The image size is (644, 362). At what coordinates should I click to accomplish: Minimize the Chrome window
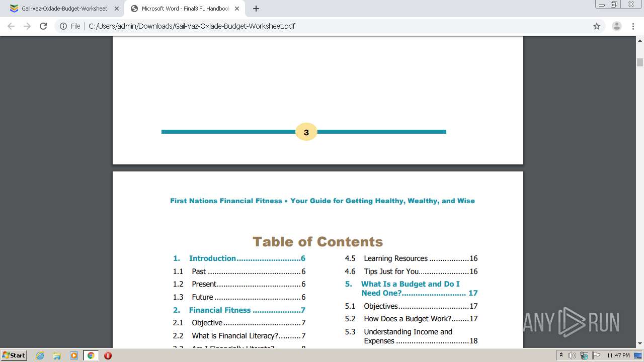point(602,5)
